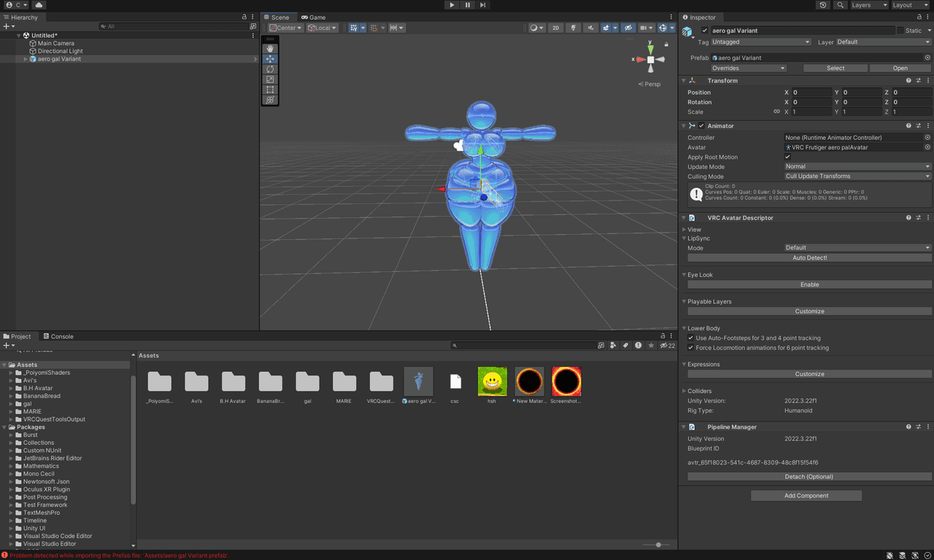Click the scene orientation gizmo center cube
This screenshot has width=934, height=560.
(650, 60)
